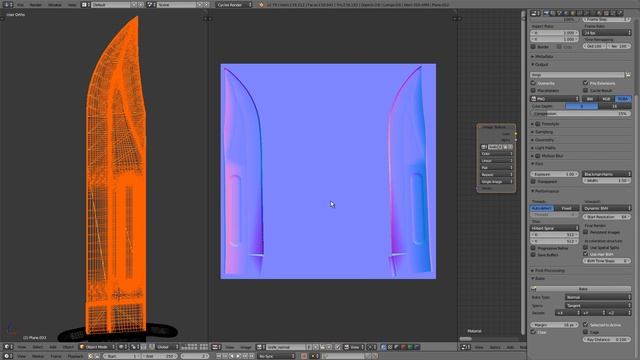Open the tile order dropdown Hilbert Spiral
640x360 pixels.
pos(554,228)
